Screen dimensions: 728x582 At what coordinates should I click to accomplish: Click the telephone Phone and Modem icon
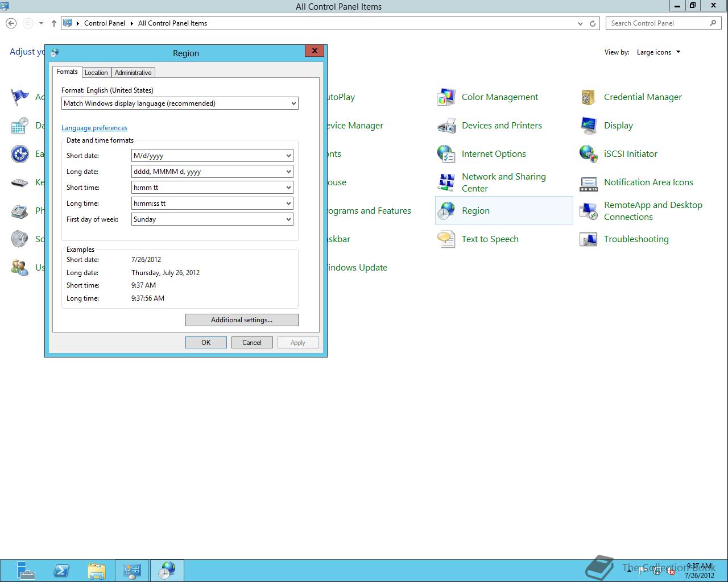(x=20, y=211)
